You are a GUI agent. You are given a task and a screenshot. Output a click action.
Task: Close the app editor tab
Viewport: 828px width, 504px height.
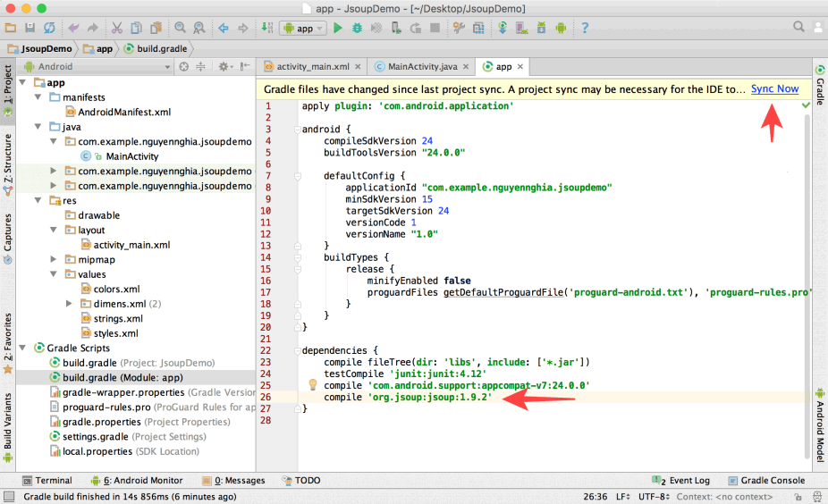click(x=520, y=66)
